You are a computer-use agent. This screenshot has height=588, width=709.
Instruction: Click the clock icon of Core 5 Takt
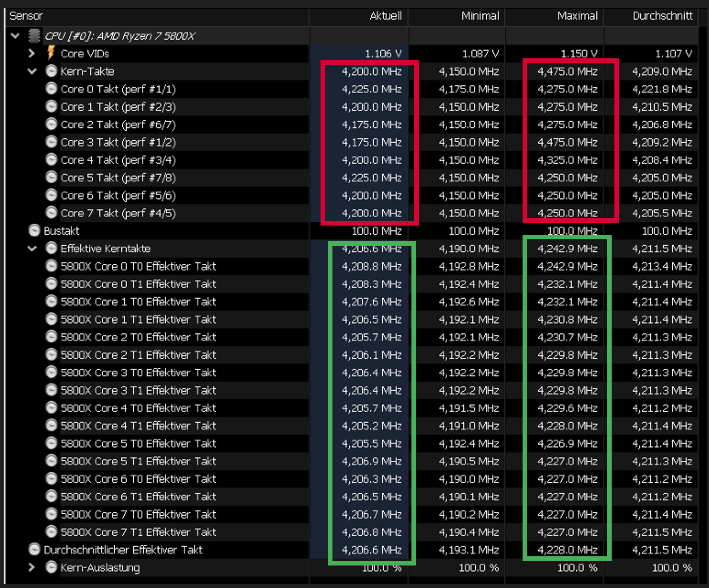pos(51,177)
